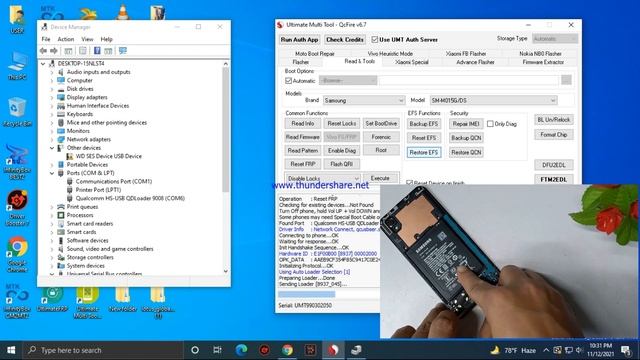Screen dimensions: 640x360
Task: Open InfinityBox BEST desktop shortcut
Action: 17,162
